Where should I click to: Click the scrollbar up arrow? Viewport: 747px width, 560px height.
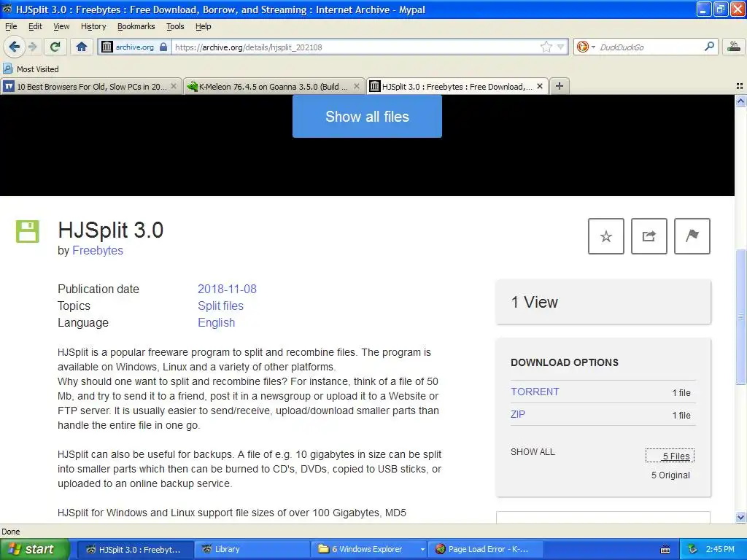740,101
